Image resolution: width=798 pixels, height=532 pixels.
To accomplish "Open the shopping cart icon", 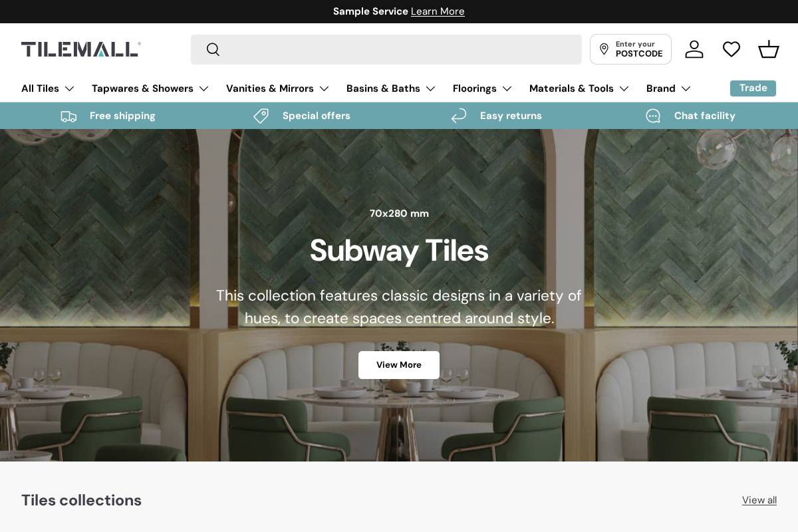I will (769, 49).
